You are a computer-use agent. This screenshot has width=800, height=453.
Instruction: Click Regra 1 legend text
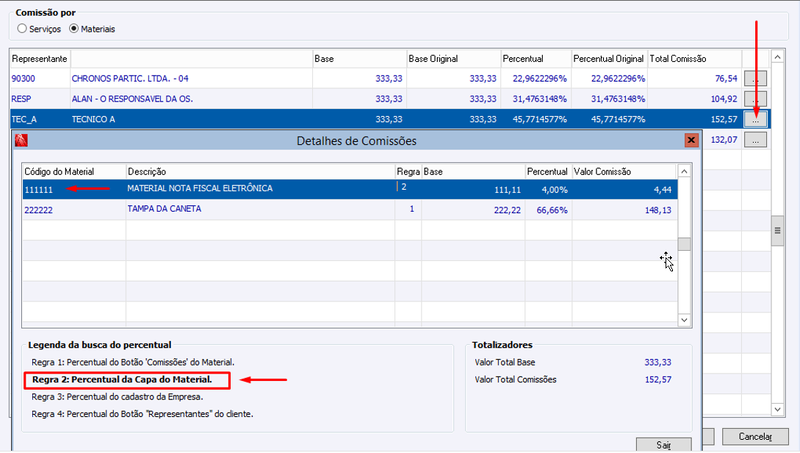click(x=133, y=362)
